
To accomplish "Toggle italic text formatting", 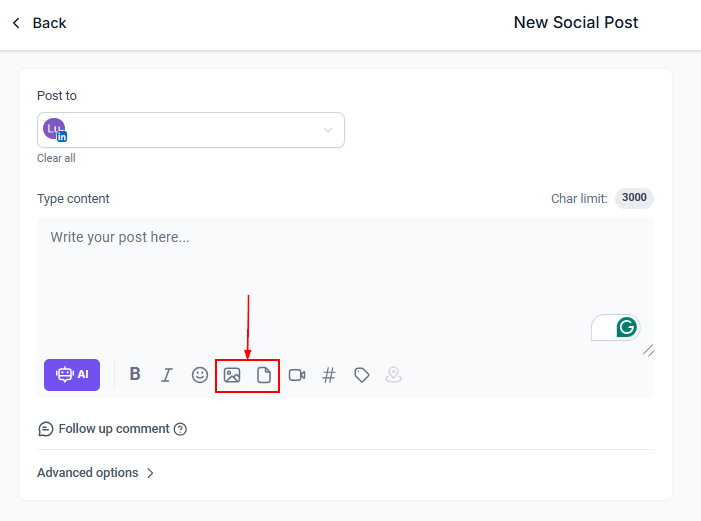I will coord(167,375).
